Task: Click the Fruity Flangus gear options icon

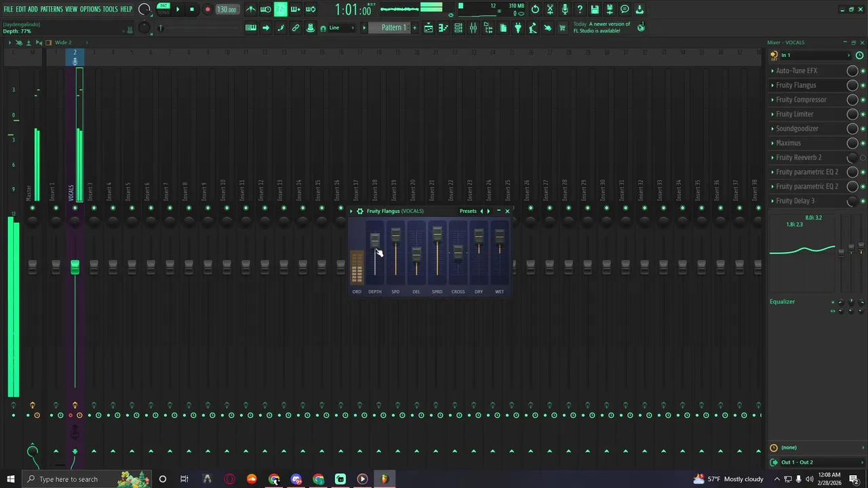Action: (x=359, y=211)
